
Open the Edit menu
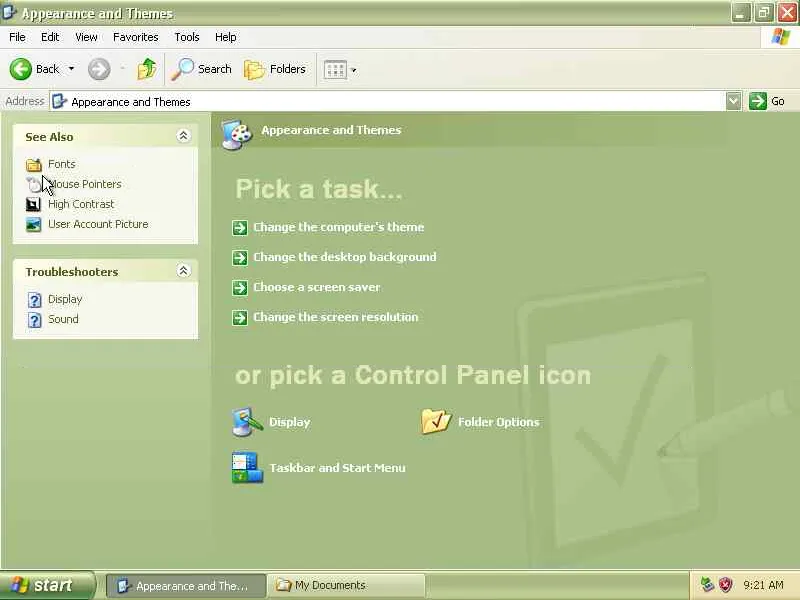[x=50, y=37]
